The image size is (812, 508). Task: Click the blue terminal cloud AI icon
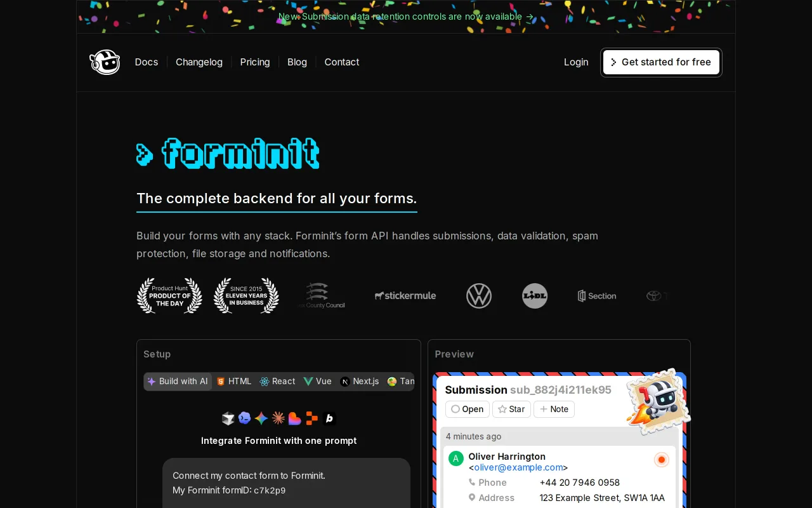point(245,418)
